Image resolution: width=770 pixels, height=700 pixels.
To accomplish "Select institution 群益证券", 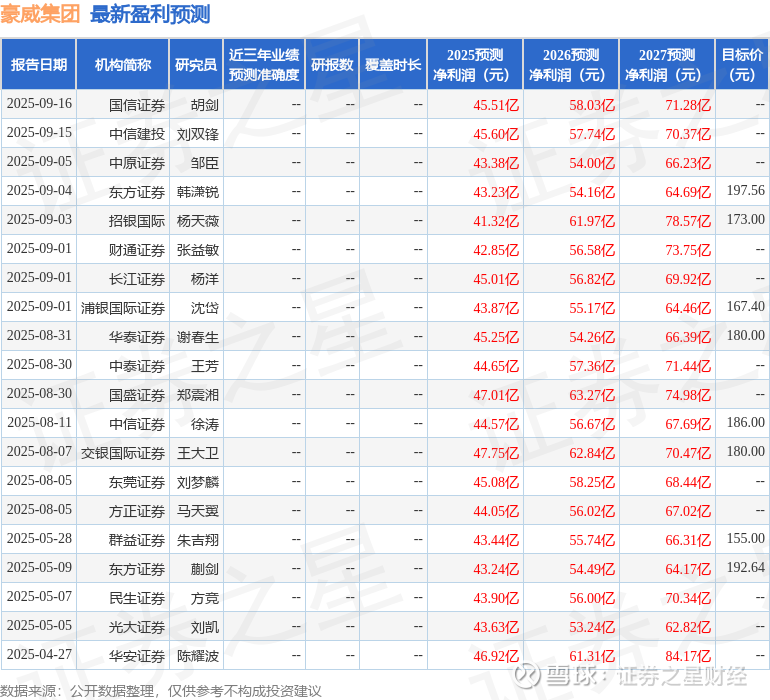I will pos(137,540).
